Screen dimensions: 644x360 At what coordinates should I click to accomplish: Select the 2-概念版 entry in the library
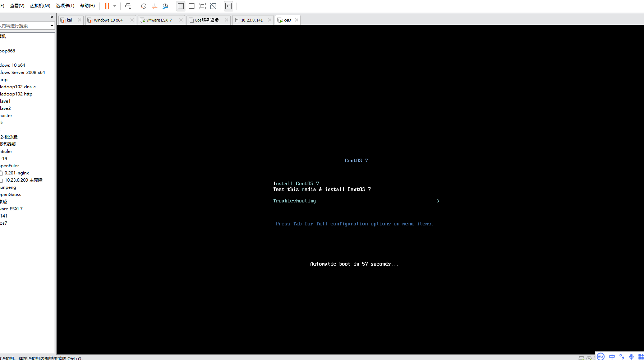(9, 137)
